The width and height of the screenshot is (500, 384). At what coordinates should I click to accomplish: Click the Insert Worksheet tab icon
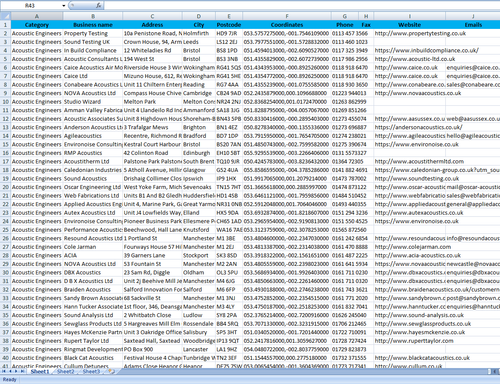coord(111,371)
